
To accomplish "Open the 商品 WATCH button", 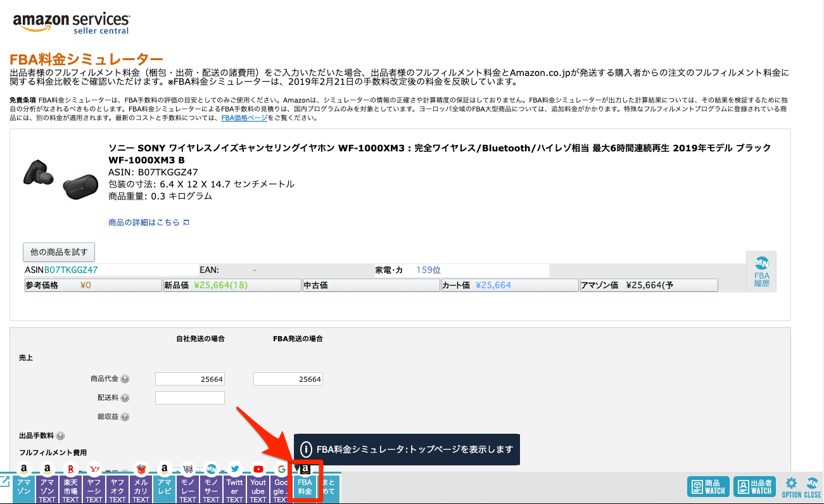I will tap(708, 487).
